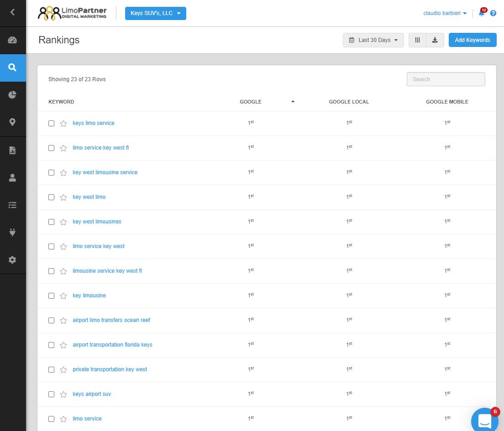Viewport: 504px width, 431px height.
Task: Check the private transportation key west checkbox
Action: tap(51, 370)
